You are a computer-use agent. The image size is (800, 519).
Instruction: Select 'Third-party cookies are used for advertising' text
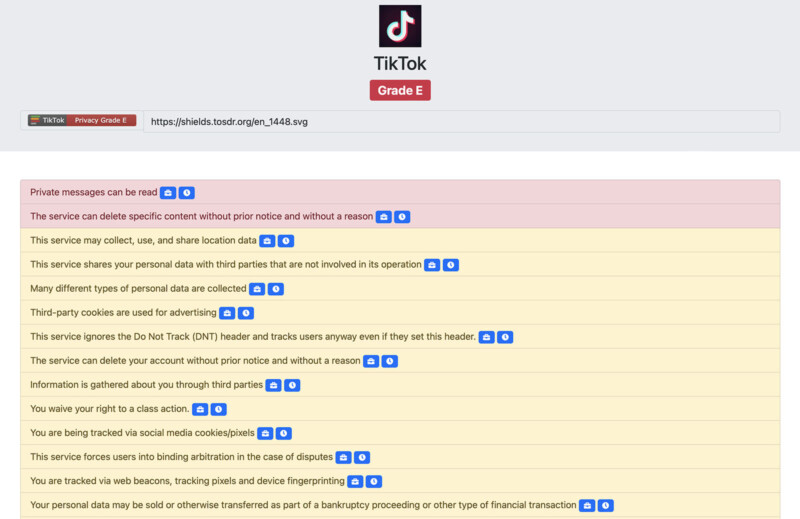(123, 312)
